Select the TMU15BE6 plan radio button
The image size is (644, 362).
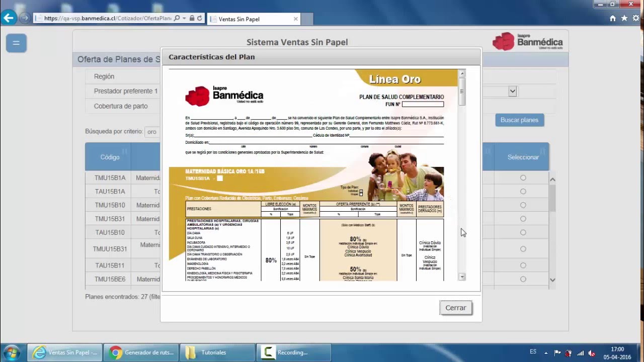pos(523,279)
